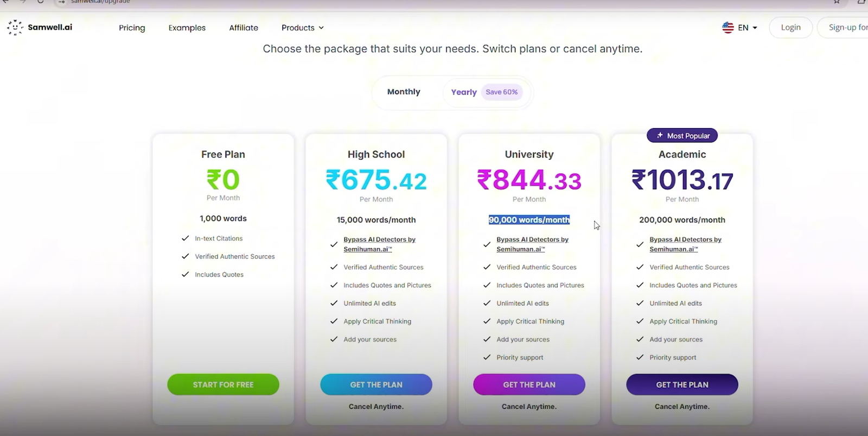Go to the Examples page
The image size is (868, 436).
click(x=187, y=28)
